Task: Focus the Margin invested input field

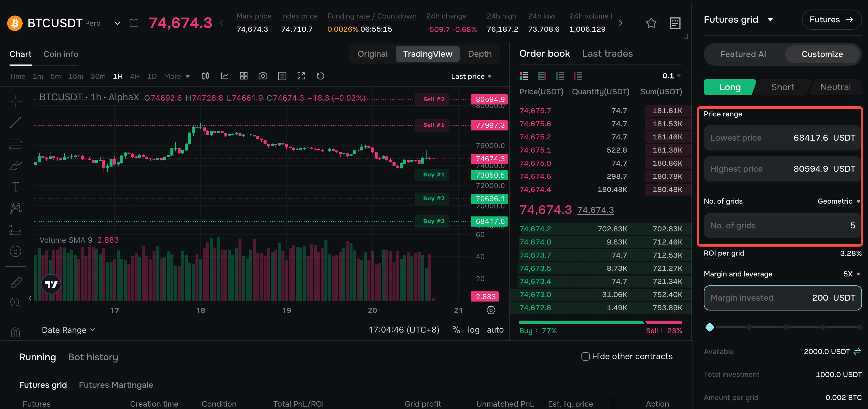Action: [x=782, y=298]
